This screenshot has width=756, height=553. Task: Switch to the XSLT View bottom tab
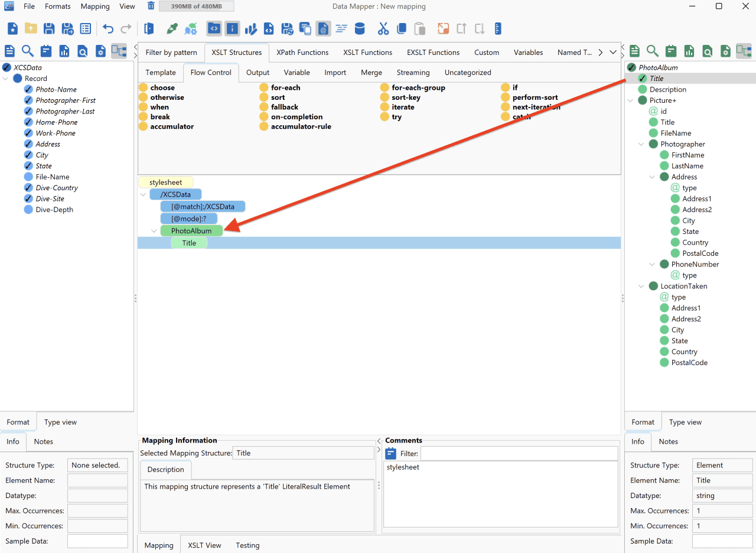pyautogui.click(x=204, y=545)
